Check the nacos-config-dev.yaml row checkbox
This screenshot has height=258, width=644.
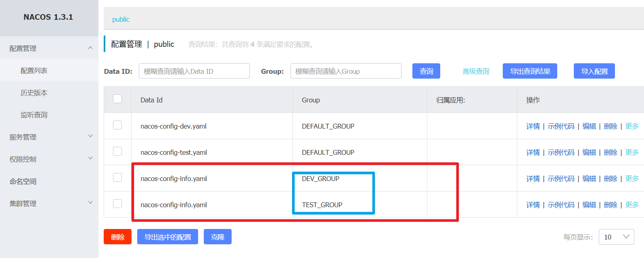coord(117,125)
